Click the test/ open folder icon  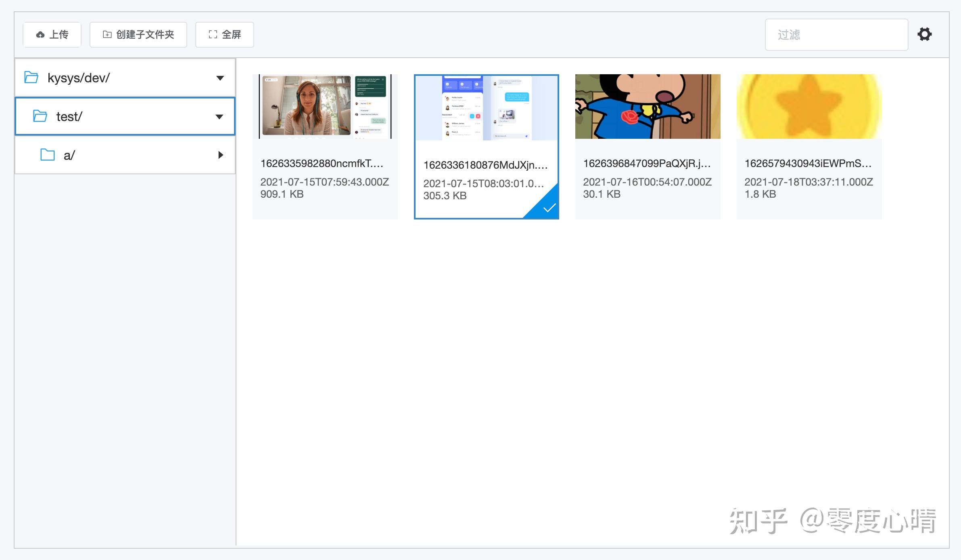(x=40, y=116)
